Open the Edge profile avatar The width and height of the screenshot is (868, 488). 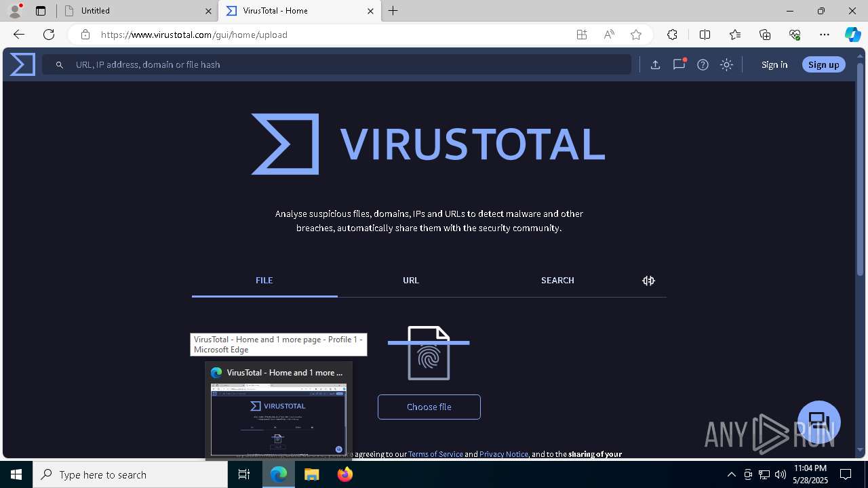(x=15, y=11)
